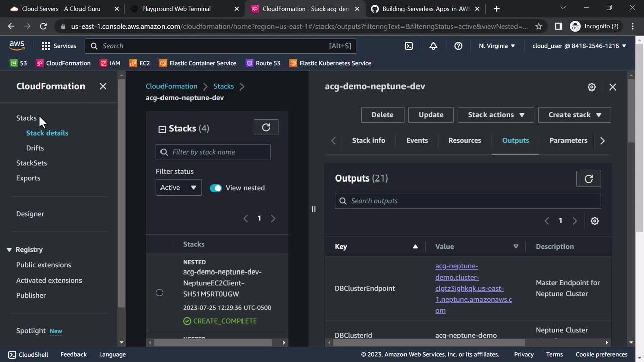Launch CloudShell from the top navigation icon

(x=409, y=46)
